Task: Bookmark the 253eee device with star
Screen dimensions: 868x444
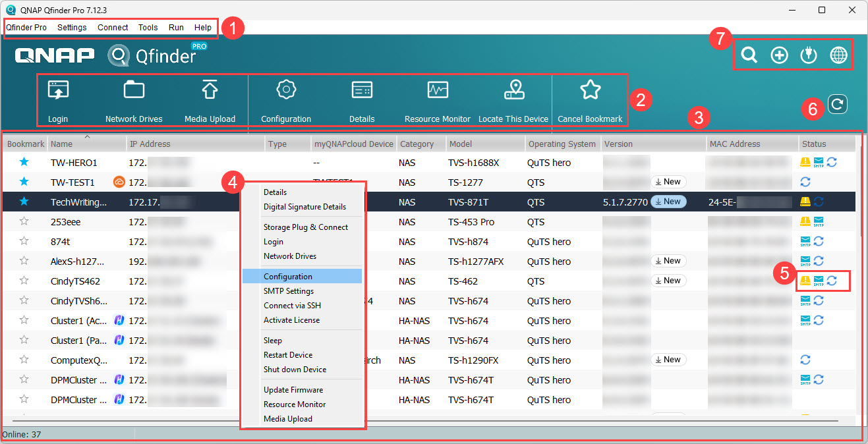Action: pyautogui.click(x=24, y=221)
